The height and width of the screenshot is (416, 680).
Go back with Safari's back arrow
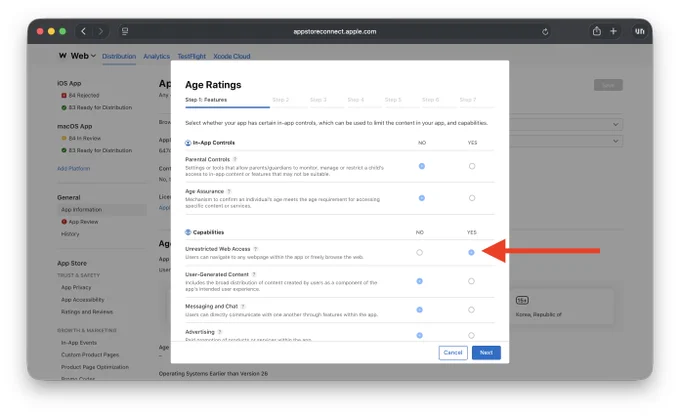[83, 31]
